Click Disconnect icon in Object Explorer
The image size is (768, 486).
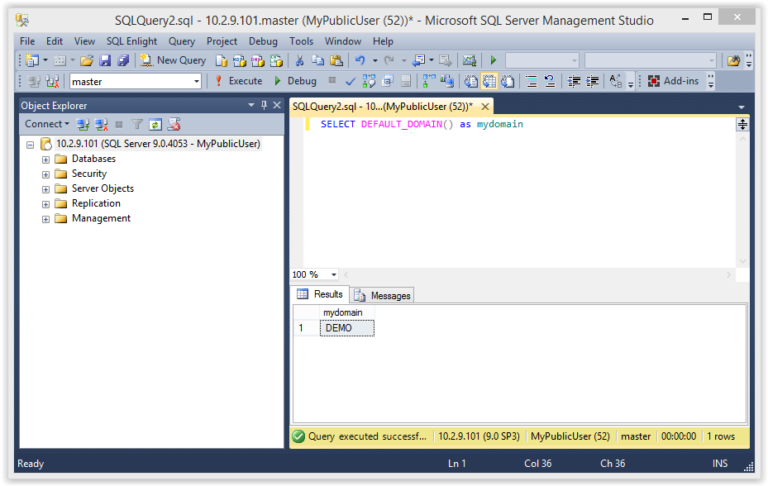(x=101, y=124)
